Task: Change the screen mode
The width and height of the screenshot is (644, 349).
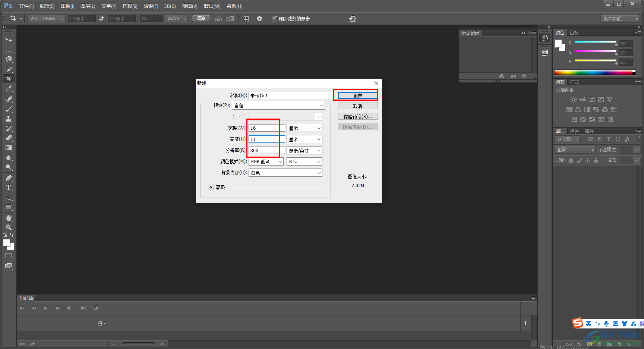Action: click(x=9, y=266)
